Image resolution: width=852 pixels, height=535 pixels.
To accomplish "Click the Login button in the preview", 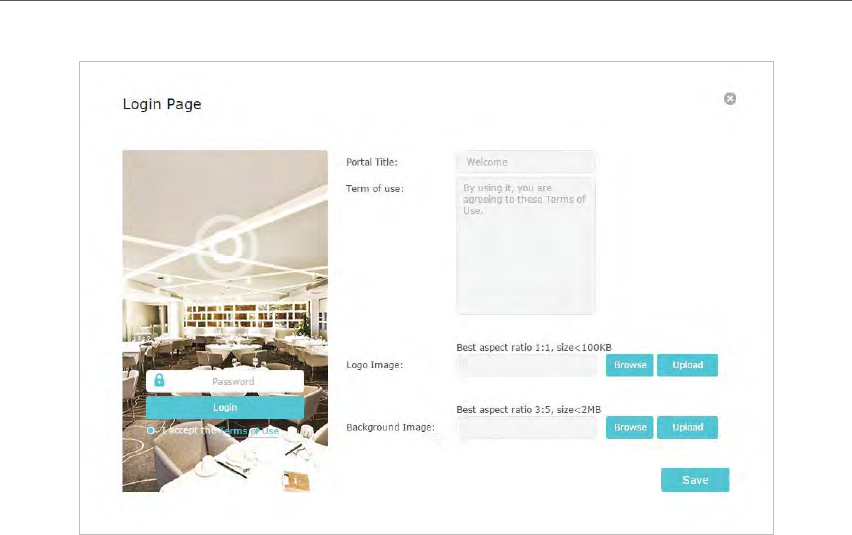I will pos(225,407).
